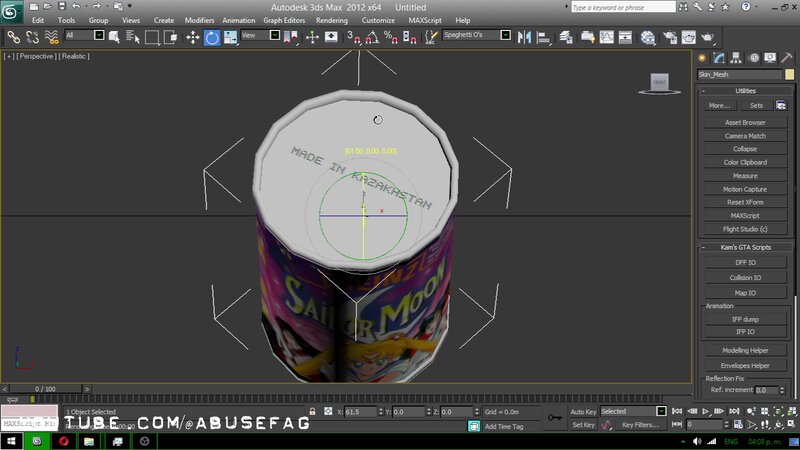Toggle Keyboard Shortcut Override icon
Image resolution: width=800 pixels, height=450 pixels.
(x=331, y=37)
